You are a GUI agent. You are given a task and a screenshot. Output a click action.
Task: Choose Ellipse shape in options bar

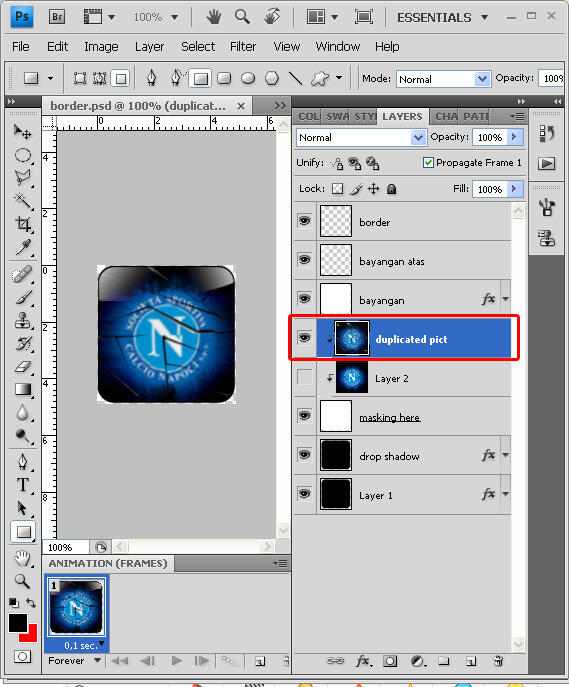(x=248, y=78)
